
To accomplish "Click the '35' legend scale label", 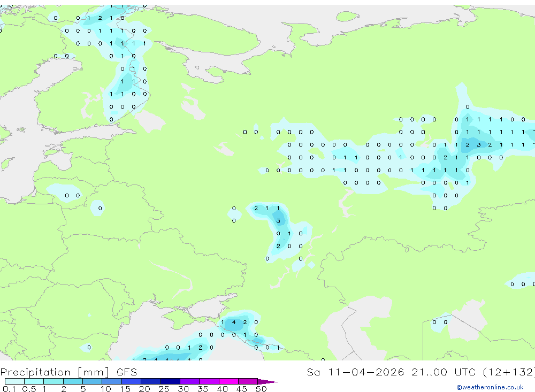I will [x=203, y=389].
